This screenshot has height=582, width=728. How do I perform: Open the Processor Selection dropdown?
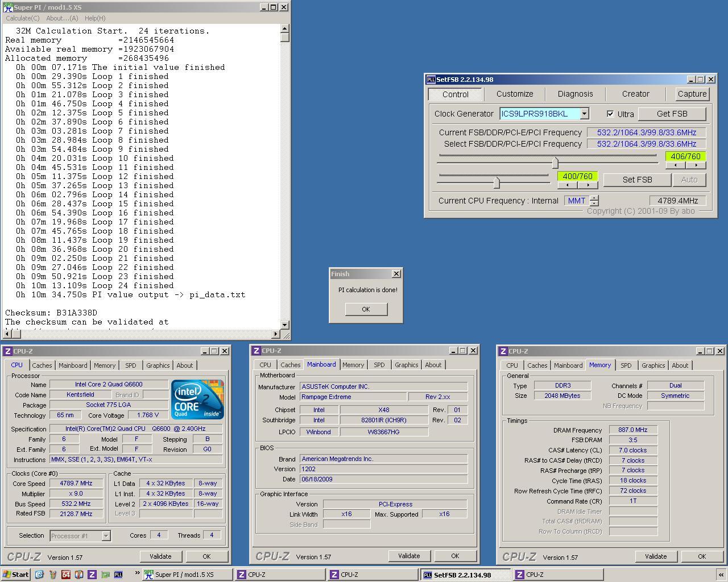click(106, 535)
